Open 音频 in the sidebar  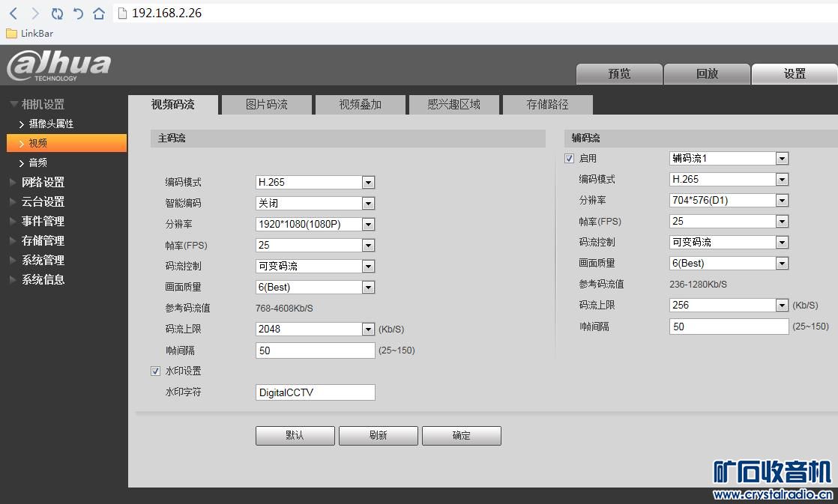[33, 163]
